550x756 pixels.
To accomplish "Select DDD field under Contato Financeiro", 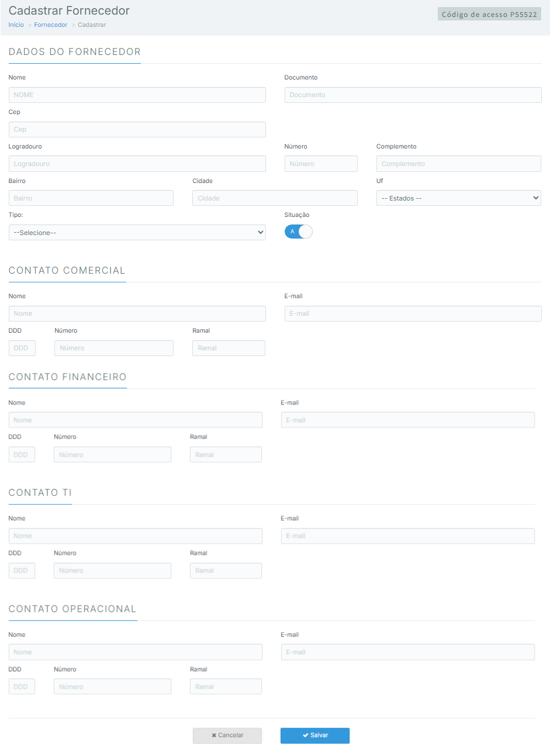I will point(22,454).
